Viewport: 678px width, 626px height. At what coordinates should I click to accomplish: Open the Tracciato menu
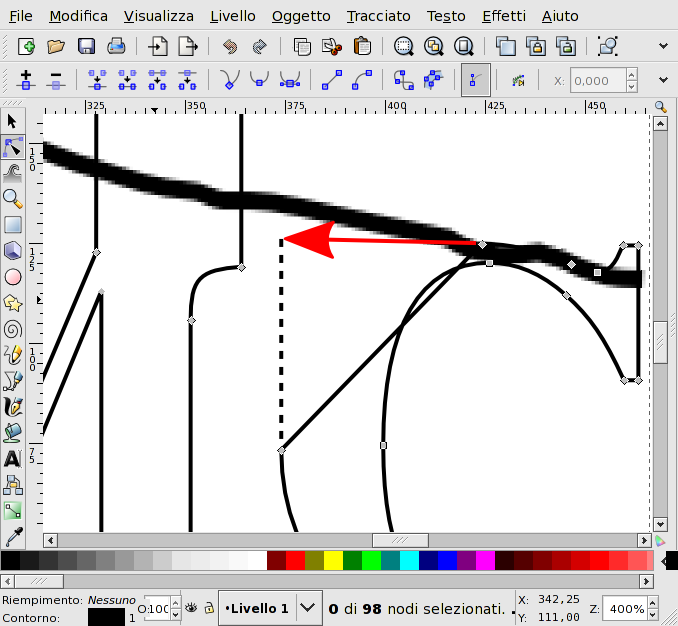[378, 16]
